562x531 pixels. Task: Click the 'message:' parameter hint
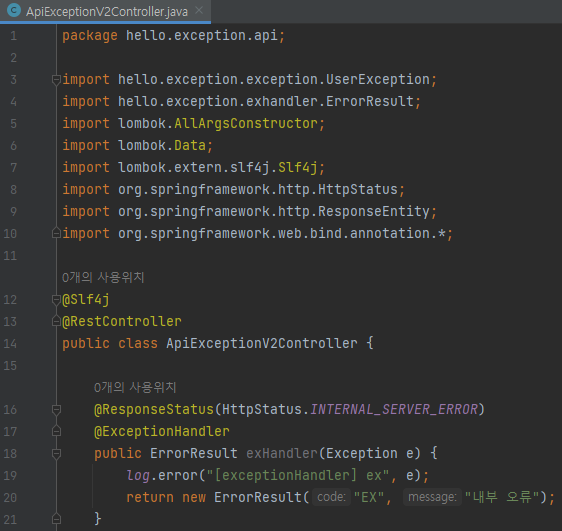click(x=432, y=497)
